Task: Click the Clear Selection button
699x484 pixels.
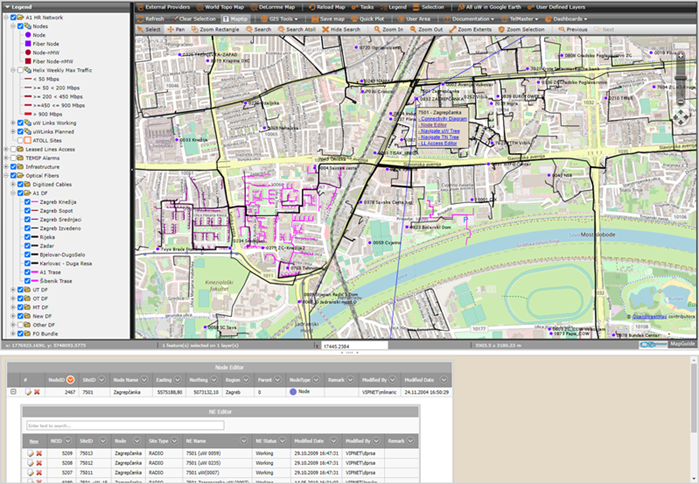Action: tap(196, 18)
